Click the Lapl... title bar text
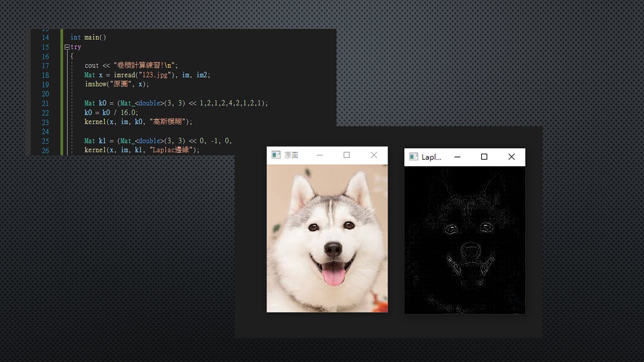The image size is (644, 362). pyautogui.click(x=431, y=157)
